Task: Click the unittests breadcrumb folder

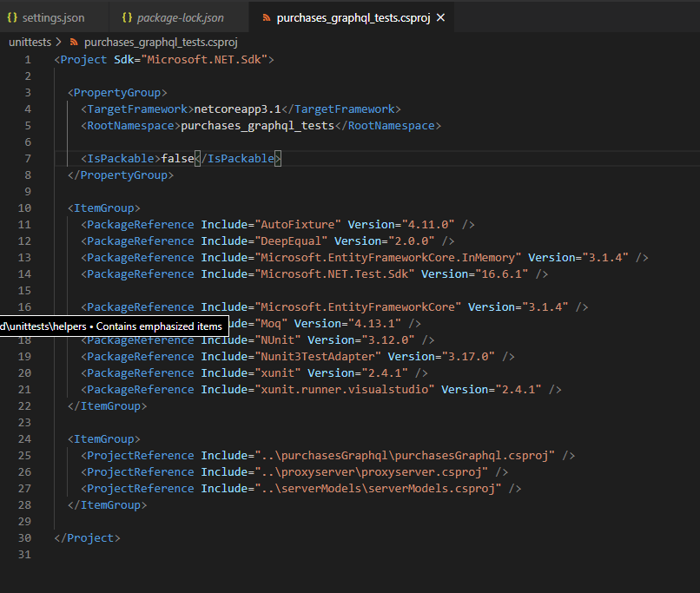Action: tap(30, 43)
